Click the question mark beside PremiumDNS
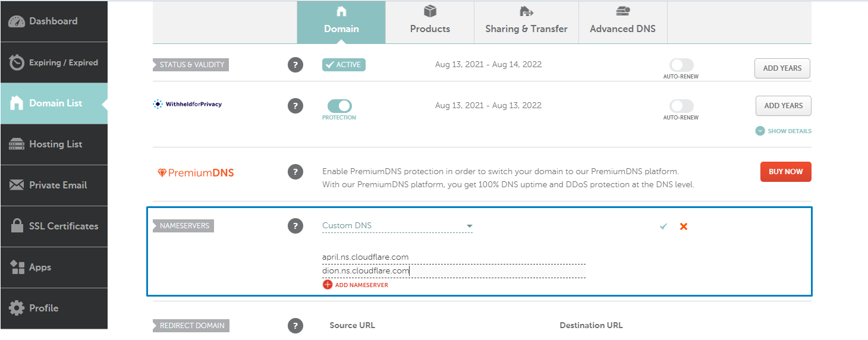This screenshot has width=868, height=340. 295,172
